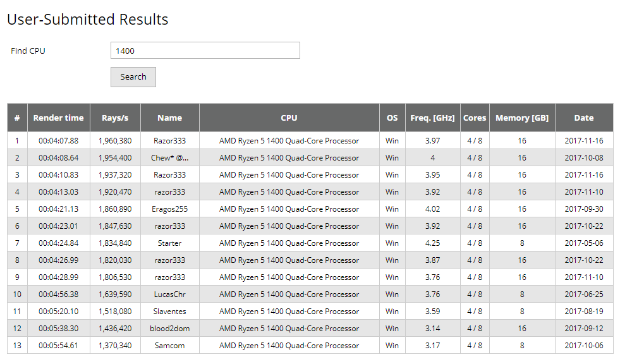Click the Date column header
Viewport: 632px width, 364px height.
point(584,118)
